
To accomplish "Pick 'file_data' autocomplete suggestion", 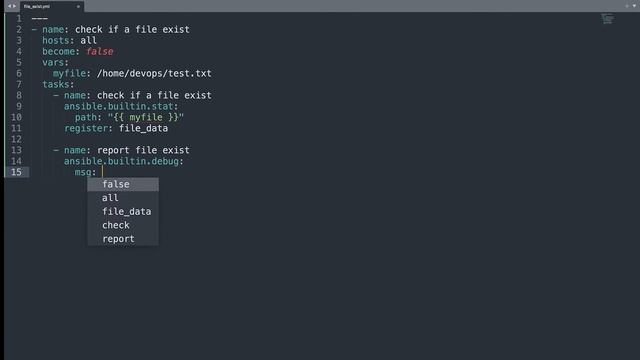I will (x=123, y=211).
